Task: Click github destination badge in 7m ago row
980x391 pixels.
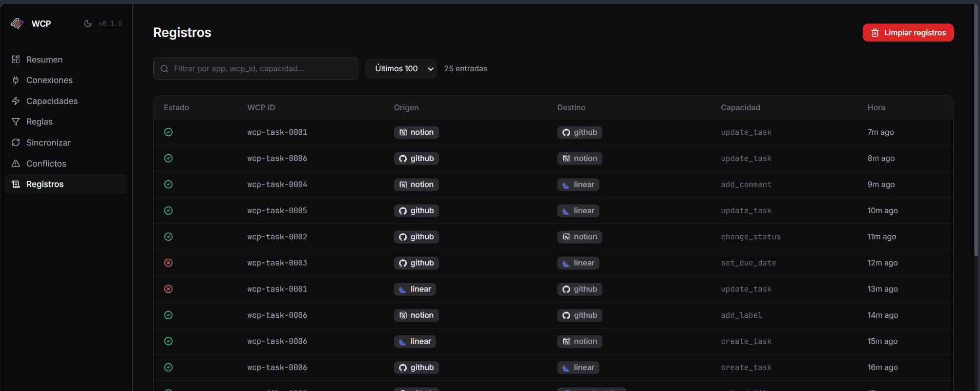Action: tap(579, 132)
